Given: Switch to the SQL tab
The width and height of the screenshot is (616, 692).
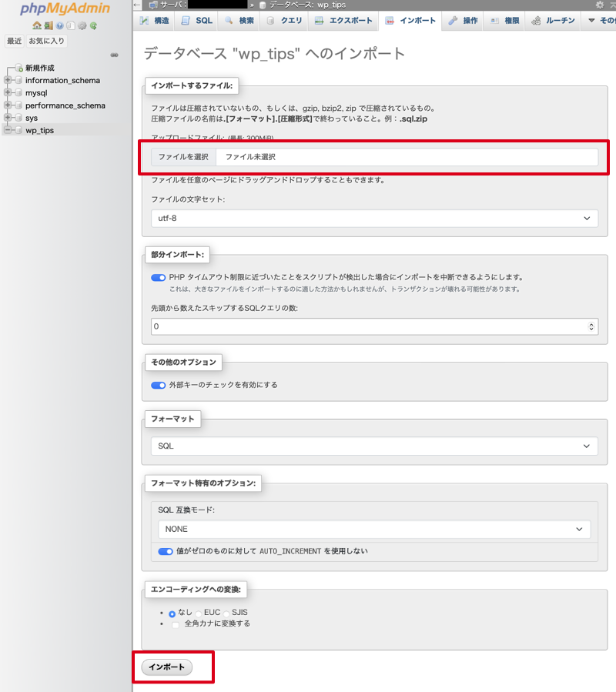Looking at the screenshot, I should click(196, 21).
